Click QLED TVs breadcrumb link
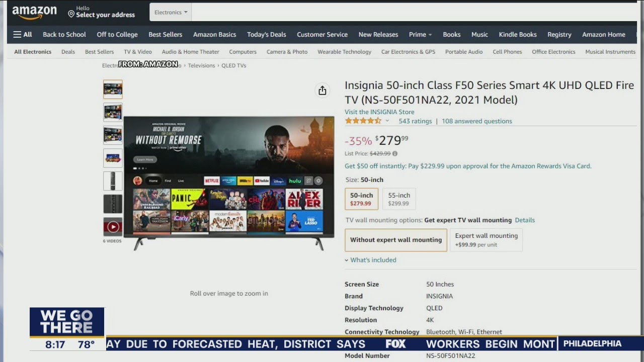Image resolution: width=644 pixels, height=362 pixels. point(234,65)
